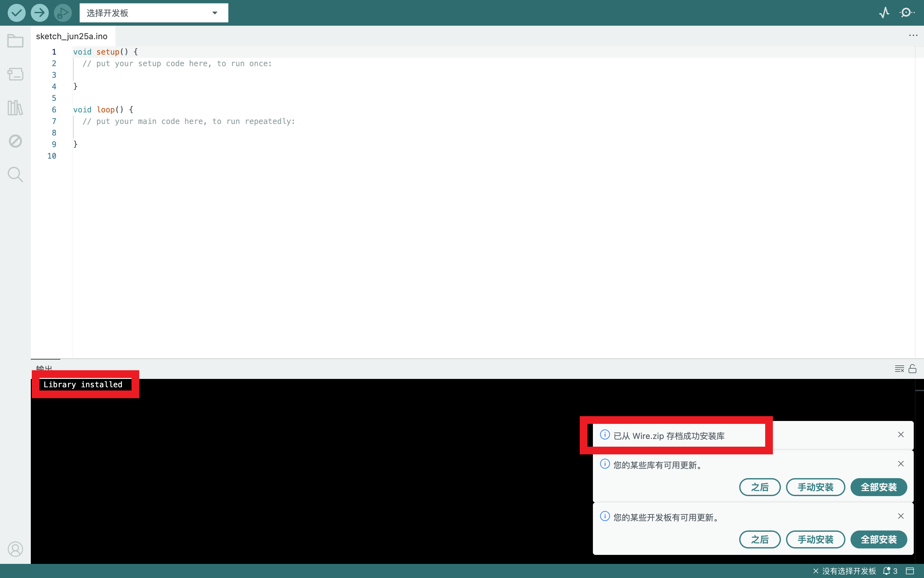The height and width of the screenshot is (578, 924).
Task: Open the board selector dropdown
Action: [153, 13]
